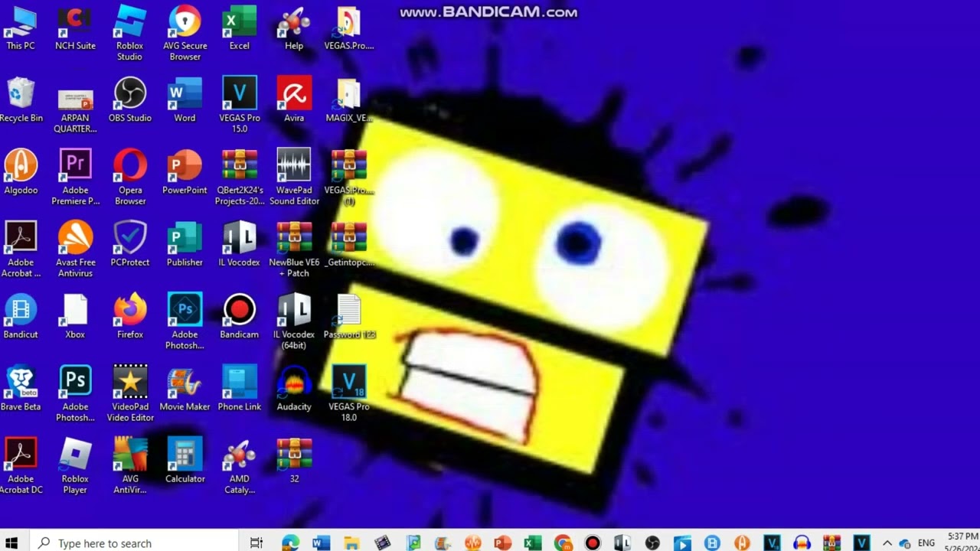980x551 pixels.
Task: Open VEGAS Pro 15.0 shortcut
Action: [239, 106]
